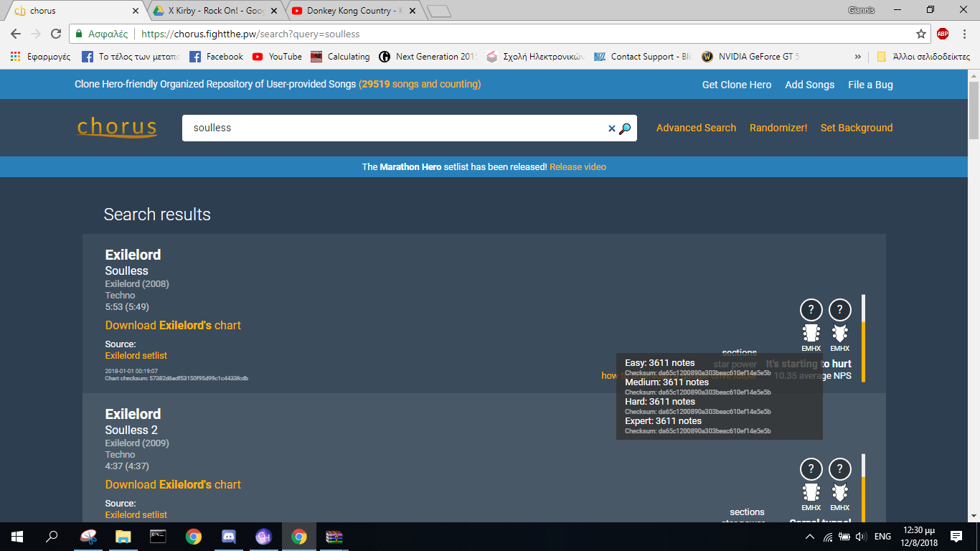Click the magnifying glass search icon

(x=625, y=128)
